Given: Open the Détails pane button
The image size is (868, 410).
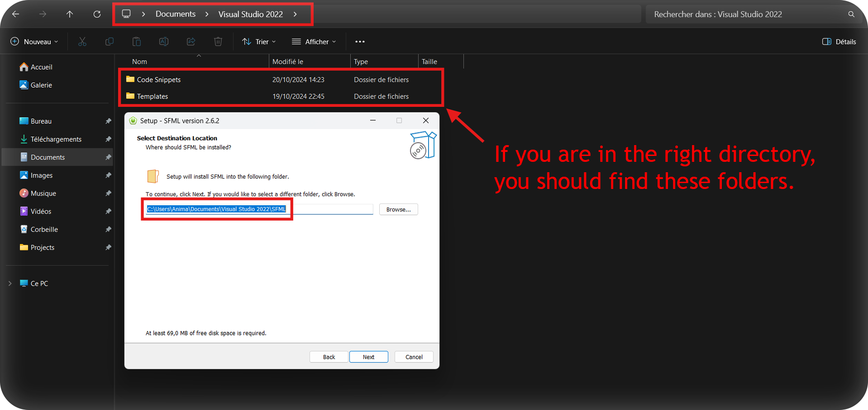Looking at the screenshot, I should 839,42.
